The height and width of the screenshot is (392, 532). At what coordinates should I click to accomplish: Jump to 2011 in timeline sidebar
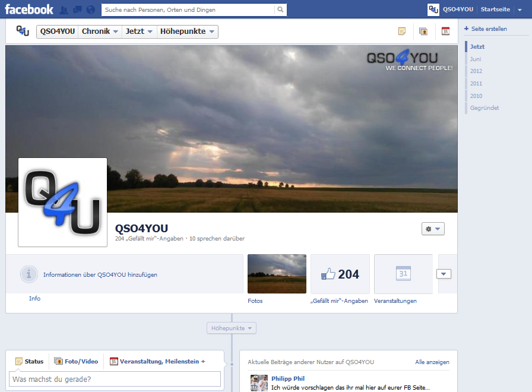[x=476, y=84]
